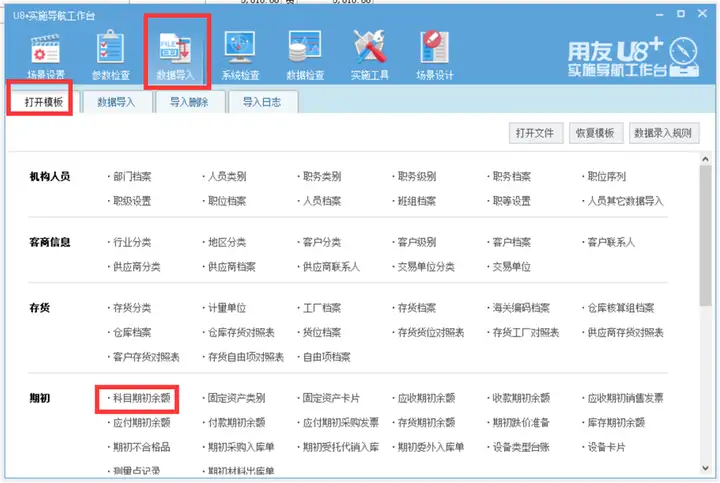Image resolution: width=720 pixels, height=483 pixels.
Task: Open the 客户级别 link
Action: pyautogui.click(x=417, y=242)
